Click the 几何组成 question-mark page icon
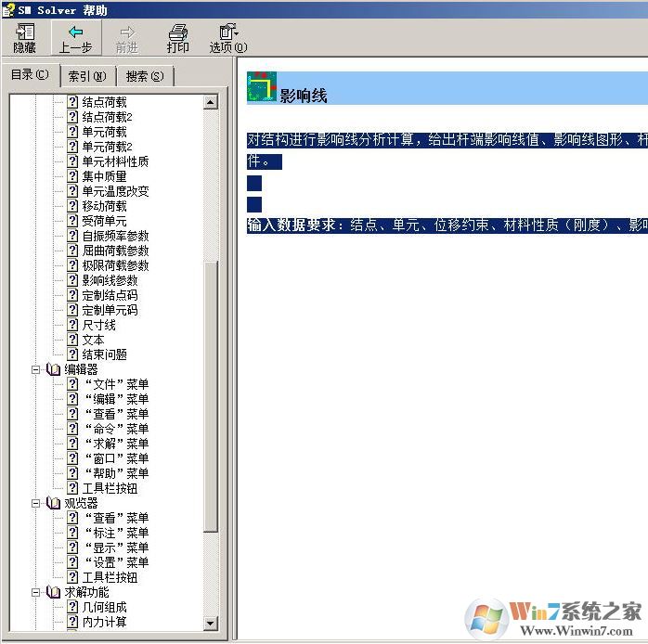 pos(72,608)
